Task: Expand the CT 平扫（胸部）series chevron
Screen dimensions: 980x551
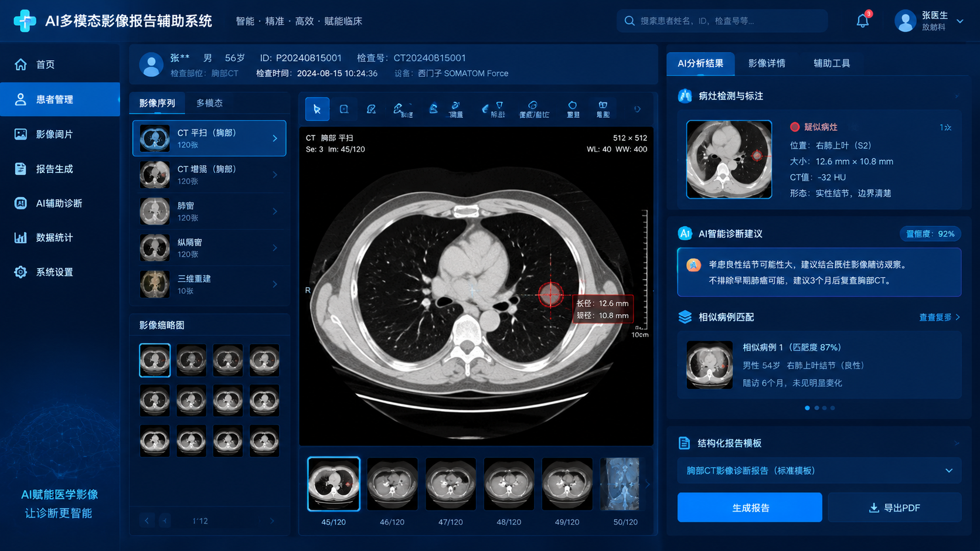Action: [275, 138]
